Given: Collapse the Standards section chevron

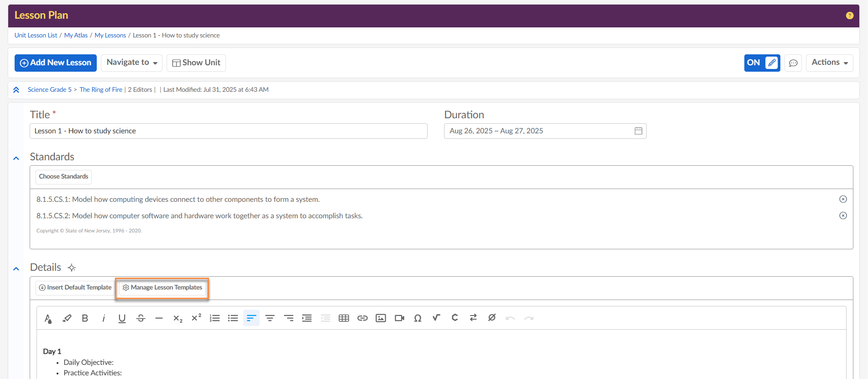Looking at the screenshot, I should tap(16, 158).
